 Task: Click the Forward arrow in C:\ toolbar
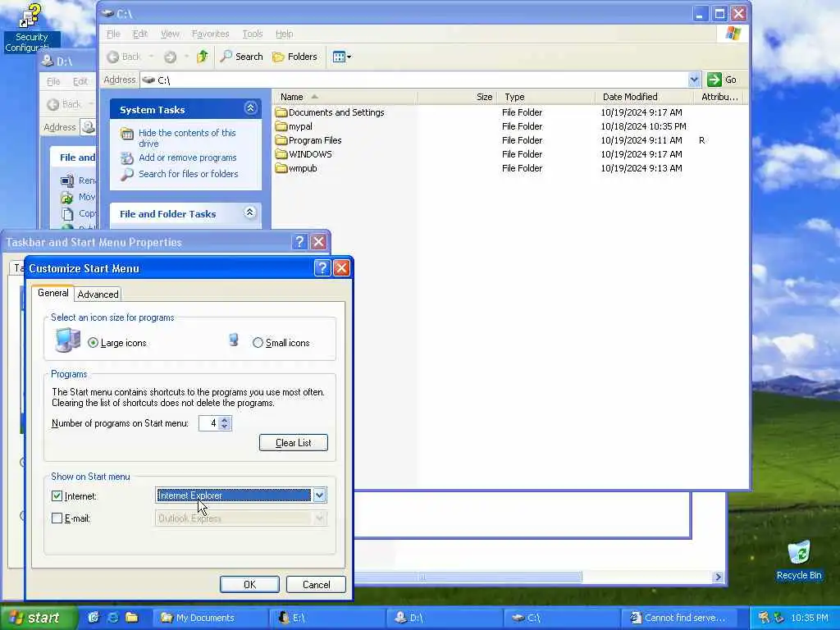tap(170, 57)
